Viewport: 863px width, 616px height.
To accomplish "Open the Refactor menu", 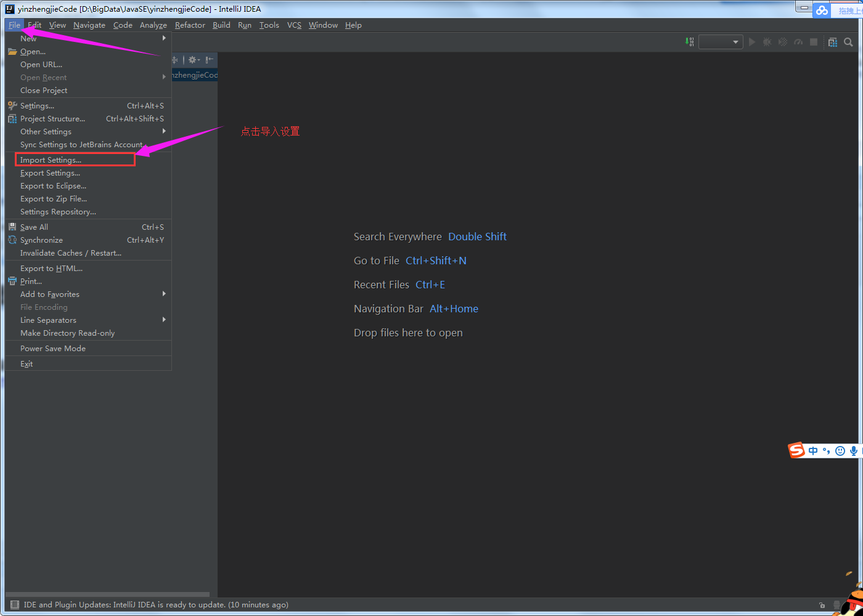I will click(190, 25).
